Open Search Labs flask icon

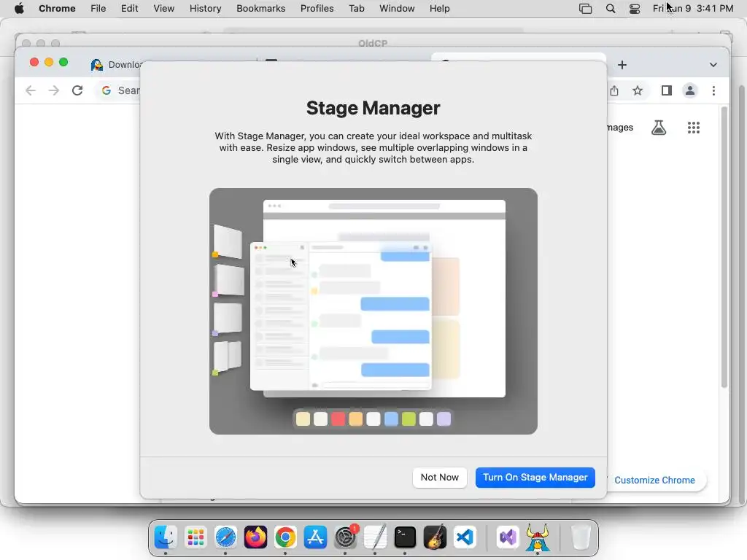tap(659, 127)
